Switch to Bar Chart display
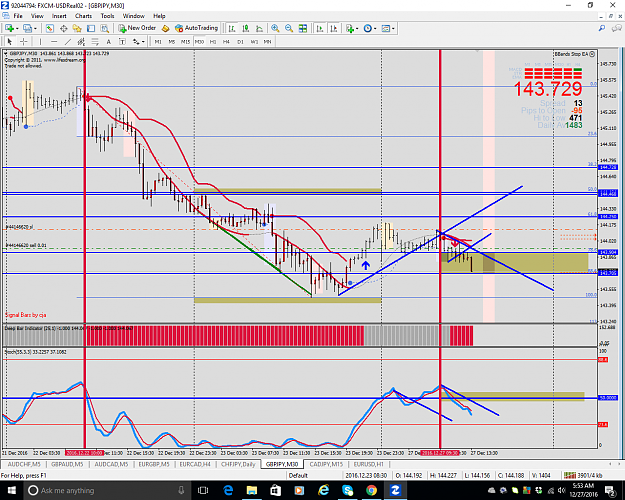The width and height of the screenshot is (625, 500). click(x=232, y=28)
